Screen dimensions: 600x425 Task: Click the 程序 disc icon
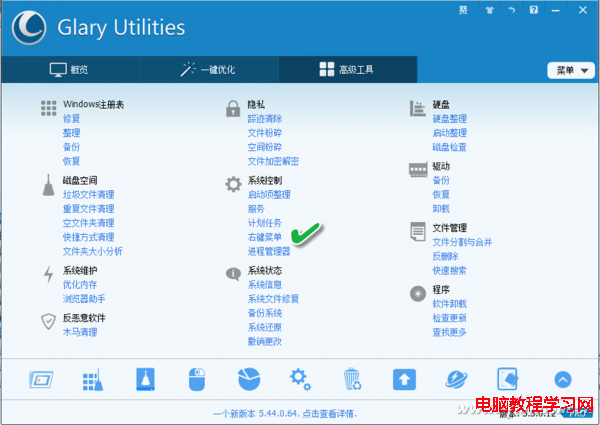coord(417,294)
